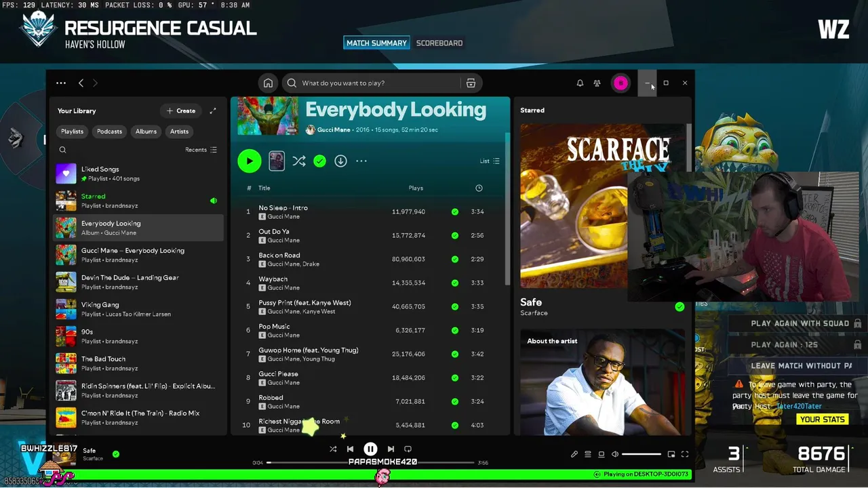Open lyrics microphone icon in player bar
The image size is (868, 488).
(x=574, y=454)
